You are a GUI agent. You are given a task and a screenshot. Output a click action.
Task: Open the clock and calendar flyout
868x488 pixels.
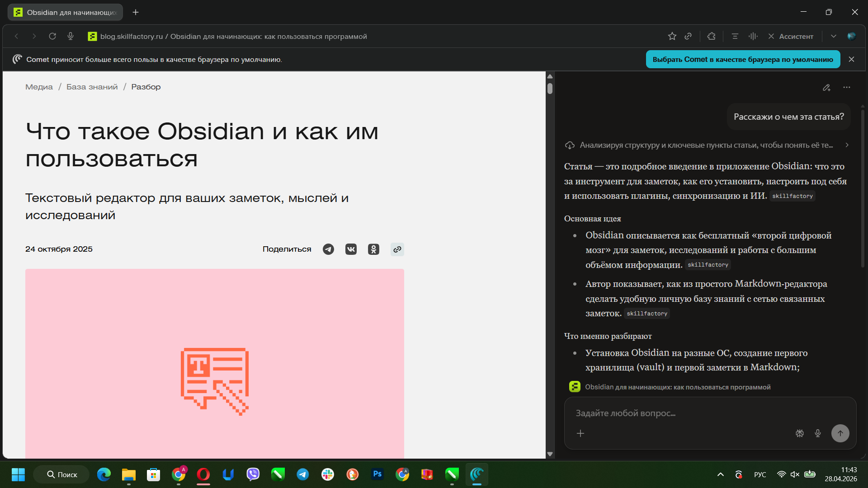pos(840,474)
